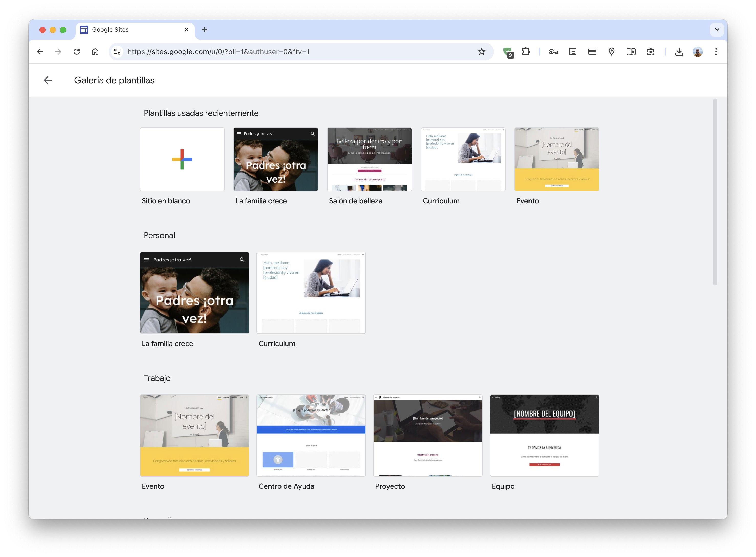Screen dimensions: 756x557
Task: View site information icon in address bar
Action: pyautogui.click(x=117, y=52)
